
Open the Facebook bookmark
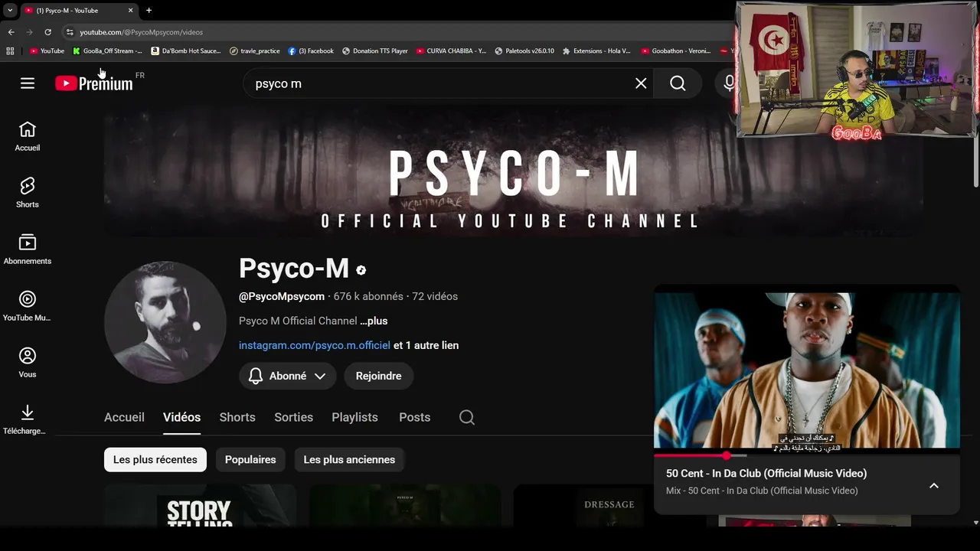tap(311, 51)
